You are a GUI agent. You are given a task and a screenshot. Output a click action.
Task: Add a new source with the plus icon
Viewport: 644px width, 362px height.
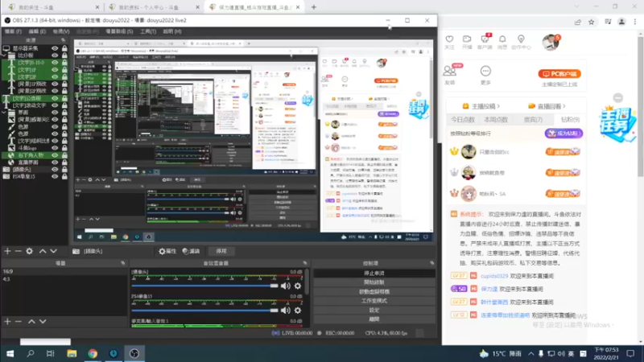pos(7,251)
